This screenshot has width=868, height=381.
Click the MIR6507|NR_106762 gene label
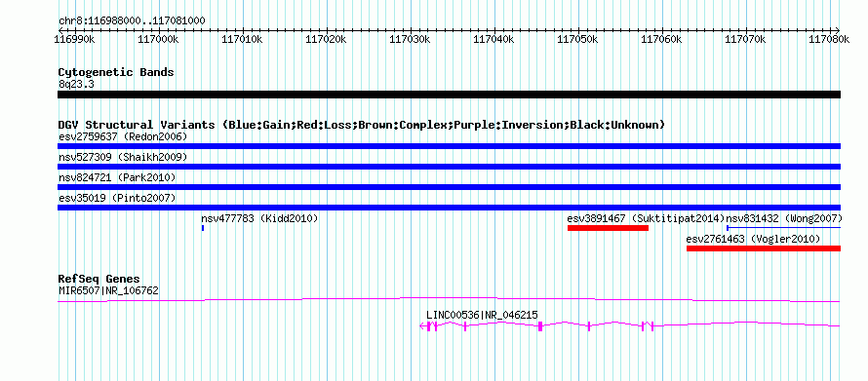[108, 289]
